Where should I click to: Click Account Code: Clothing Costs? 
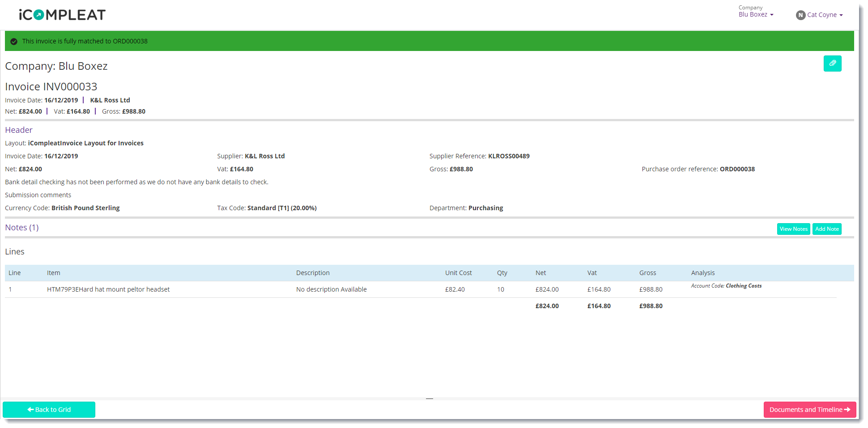click(726, 286)
